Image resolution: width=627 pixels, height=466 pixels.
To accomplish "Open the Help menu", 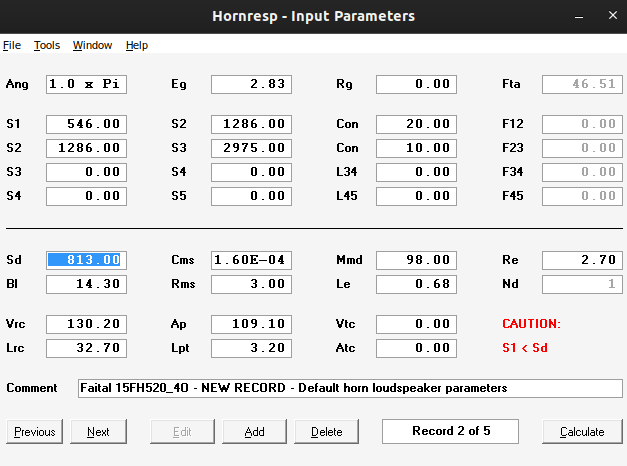I will tap(137, 45).
